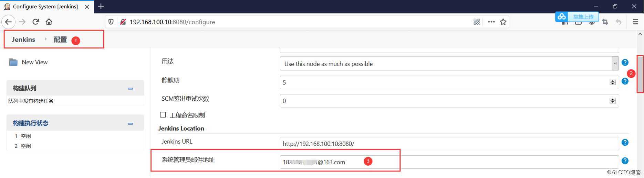Open help for 系统管理员邮件地址 field
Image resolution: width=644 pixels, height=178 pixels.
click(x=625, y=161)
